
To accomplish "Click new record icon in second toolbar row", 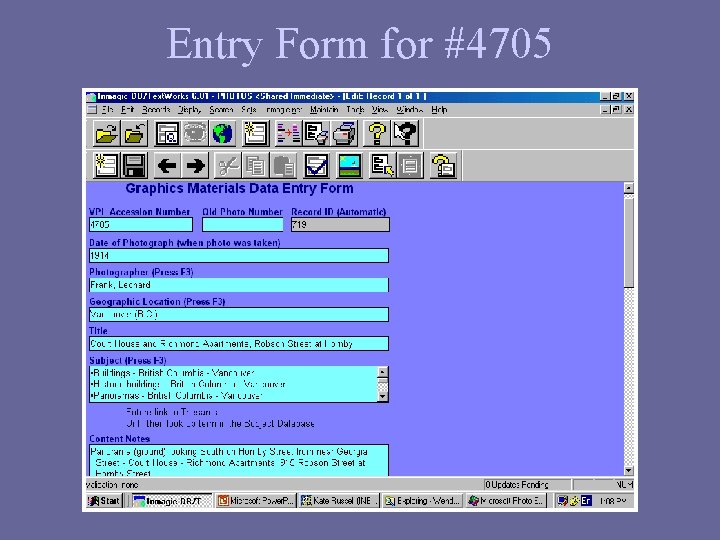I will click(x=106, y=165).
